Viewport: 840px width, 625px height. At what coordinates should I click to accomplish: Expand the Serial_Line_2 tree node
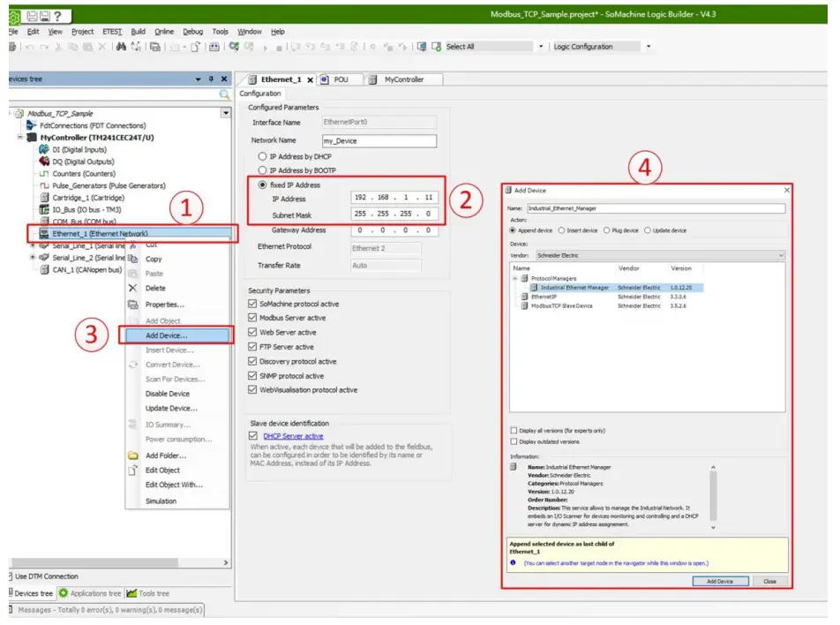point(33,258)
